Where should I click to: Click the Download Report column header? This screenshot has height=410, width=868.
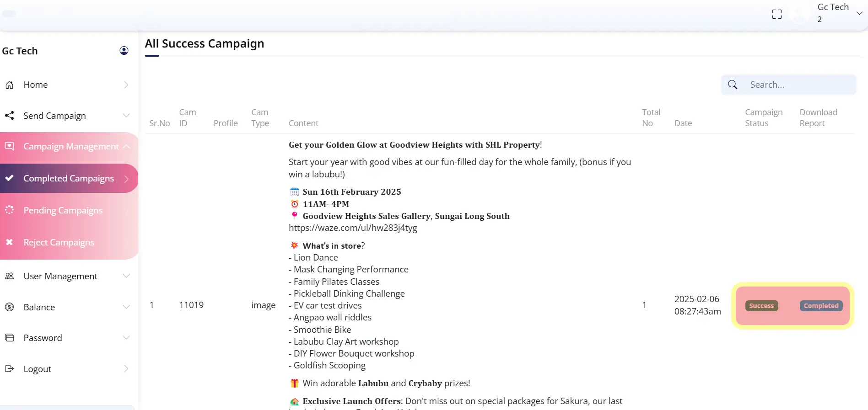tap(819, 117)
